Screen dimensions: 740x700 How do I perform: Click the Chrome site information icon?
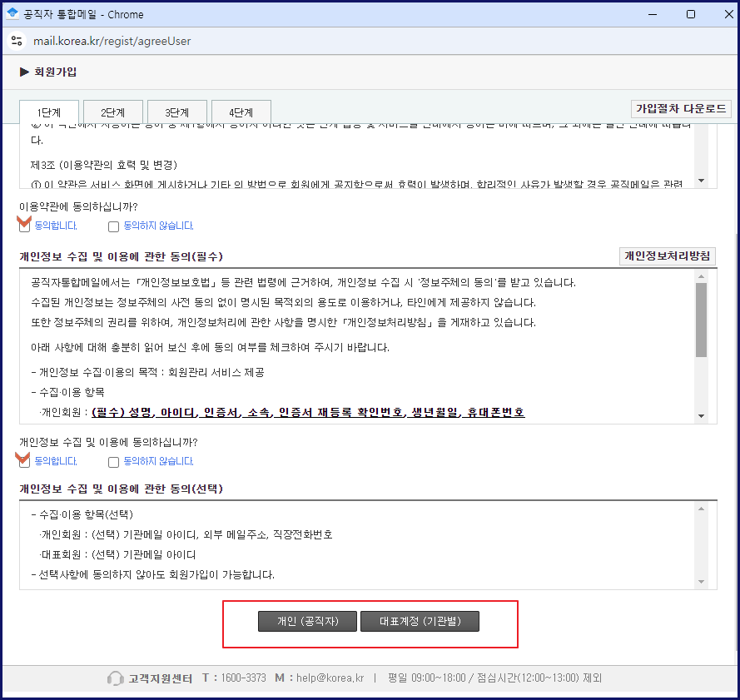tap(17, 39)
